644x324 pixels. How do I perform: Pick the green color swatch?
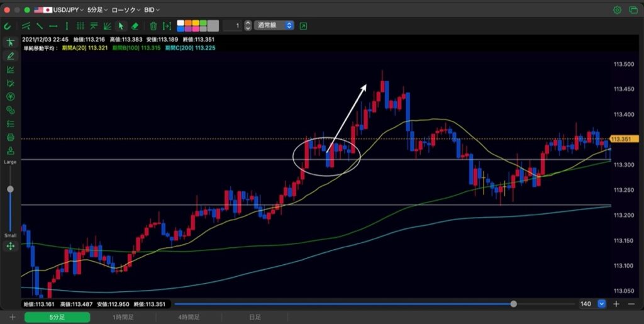coord(203,23)
